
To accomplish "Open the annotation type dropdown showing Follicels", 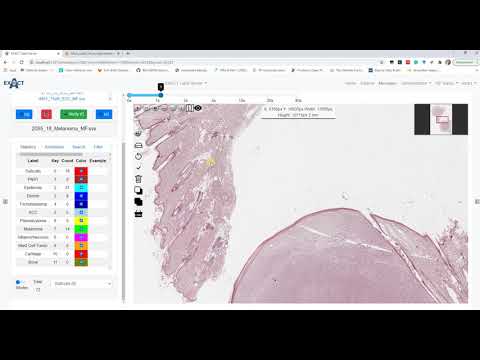I will click(82, 284).
